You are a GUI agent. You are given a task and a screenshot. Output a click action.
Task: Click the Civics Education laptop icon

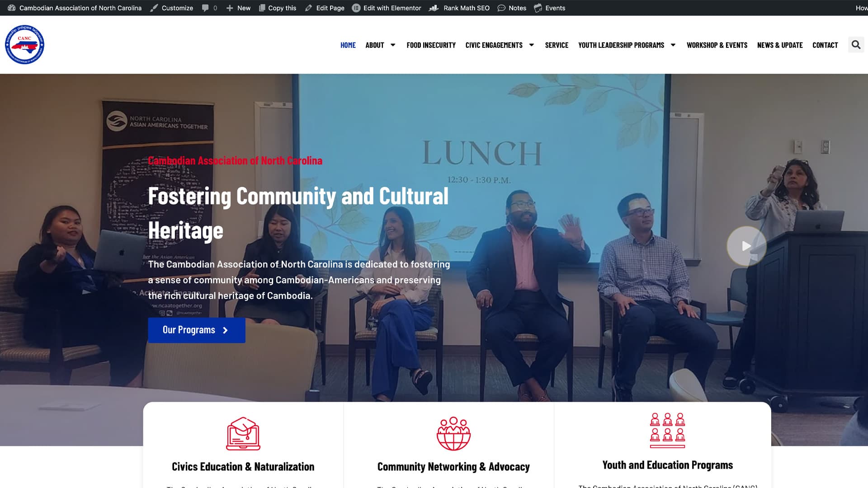(x=243, y=434)
